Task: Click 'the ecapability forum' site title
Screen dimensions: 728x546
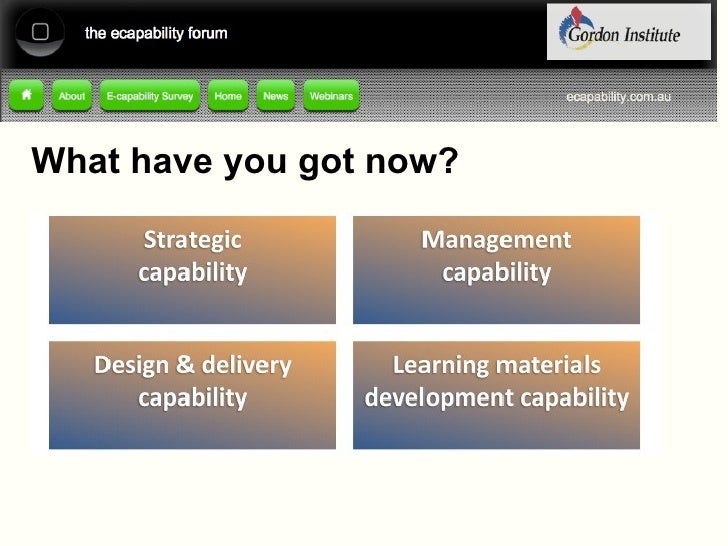Action: click(x=156, y=33)
